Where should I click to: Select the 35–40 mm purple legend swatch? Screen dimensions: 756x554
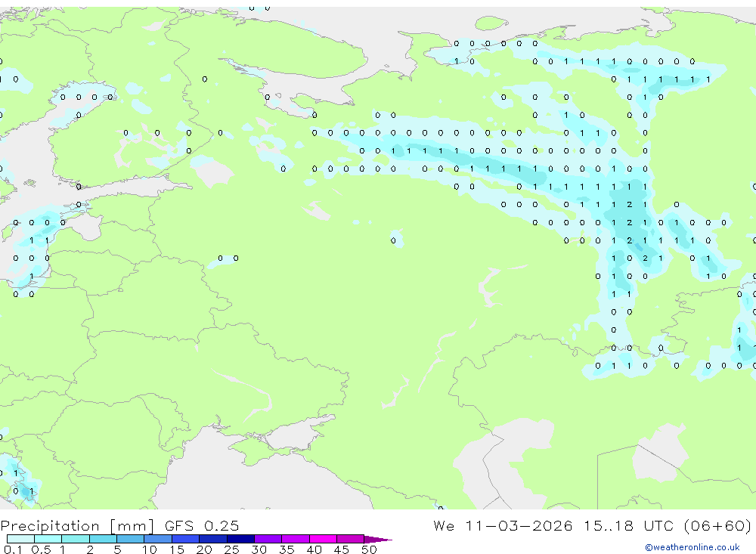click(296, 539)
